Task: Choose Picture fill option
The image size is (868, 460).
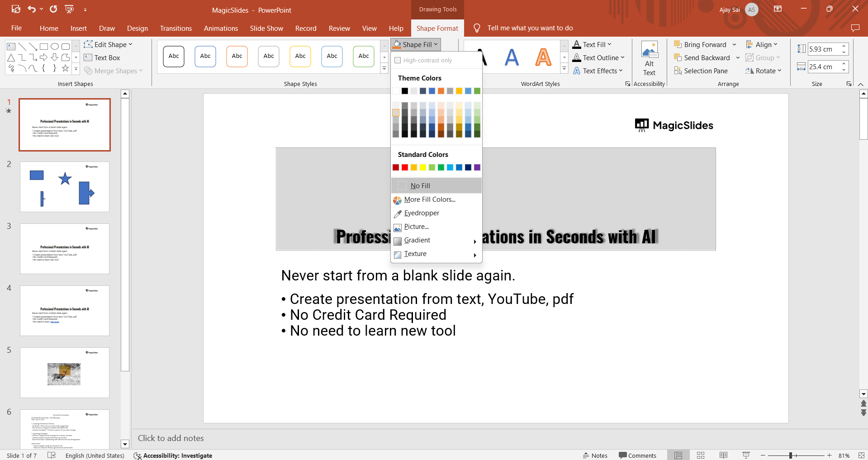Action: tap(436, 227)
